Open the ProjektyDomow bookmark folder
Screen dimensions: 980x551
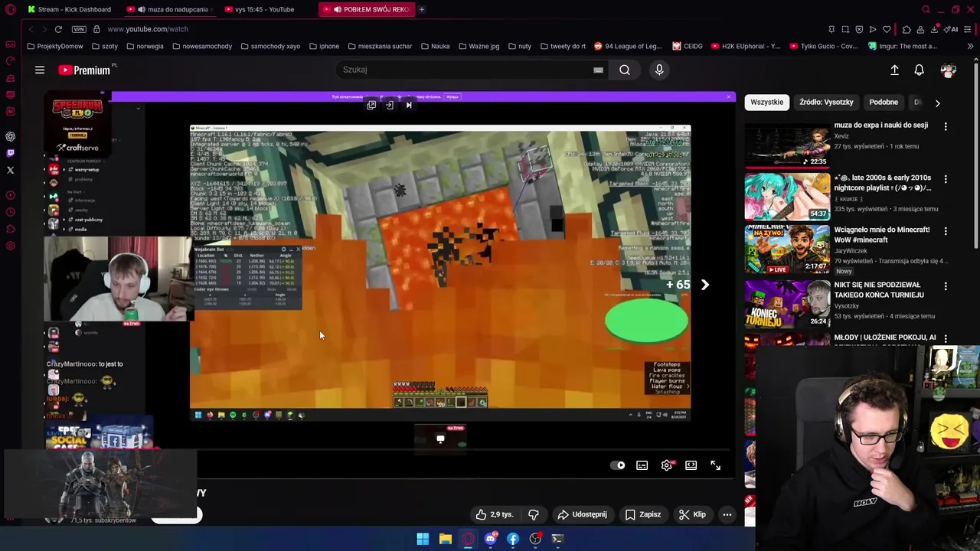point(55,46)
